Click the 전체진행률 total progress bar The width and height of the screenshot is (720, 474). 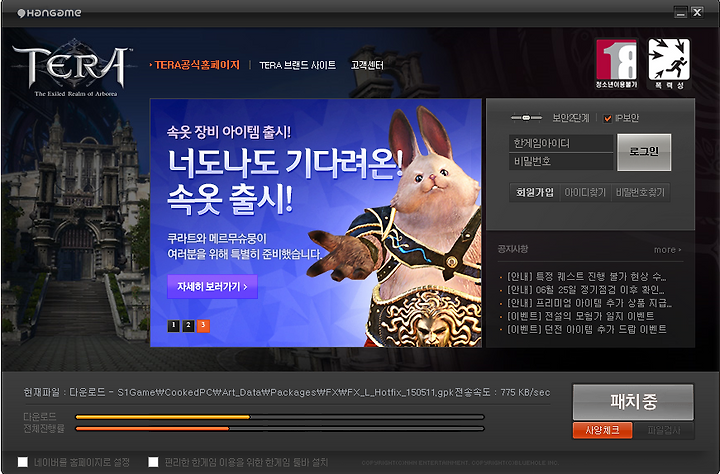click(x=280, y=429)
